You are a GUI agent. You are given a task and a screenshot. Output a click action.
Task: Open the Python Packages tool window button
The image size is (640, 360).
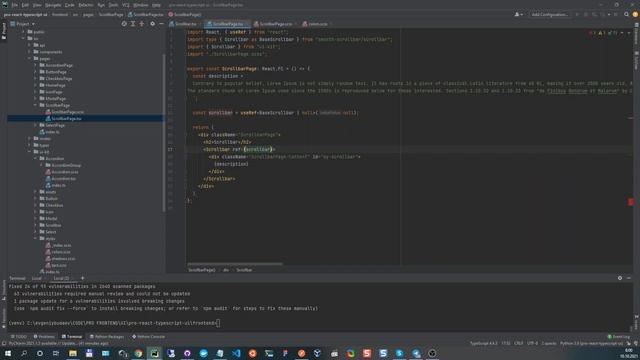(x=107, y=337)
